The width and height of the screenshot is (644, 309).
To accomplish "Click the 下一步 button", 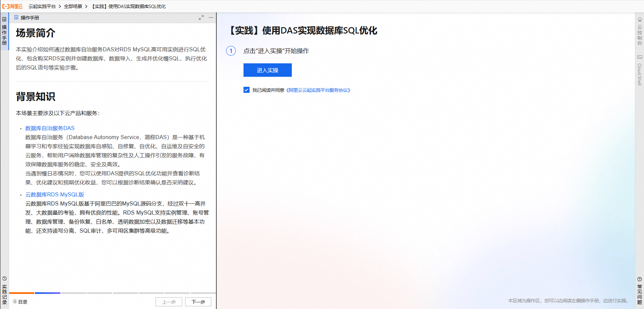I will [198, 302].
